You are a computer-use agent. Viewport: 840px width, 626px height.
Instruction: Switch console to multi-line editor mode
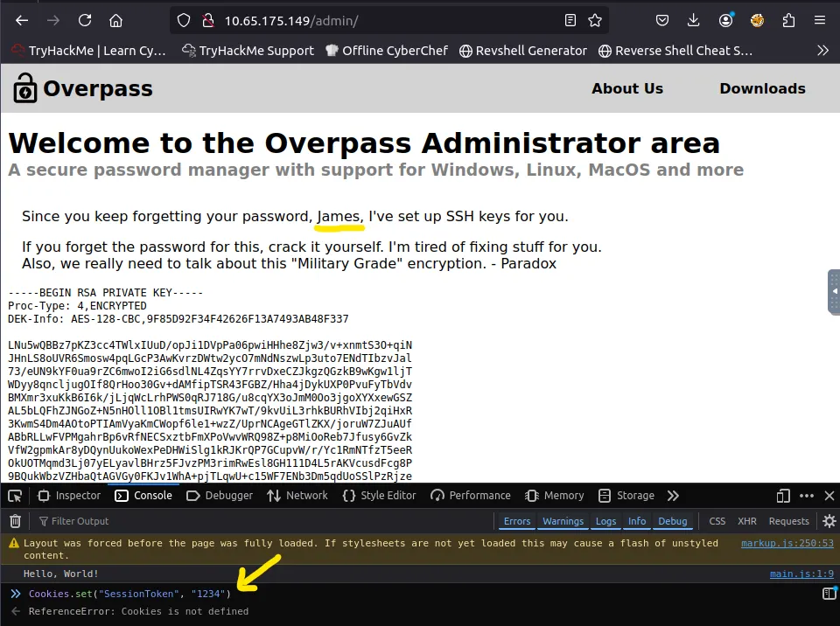tap(828, 595)
